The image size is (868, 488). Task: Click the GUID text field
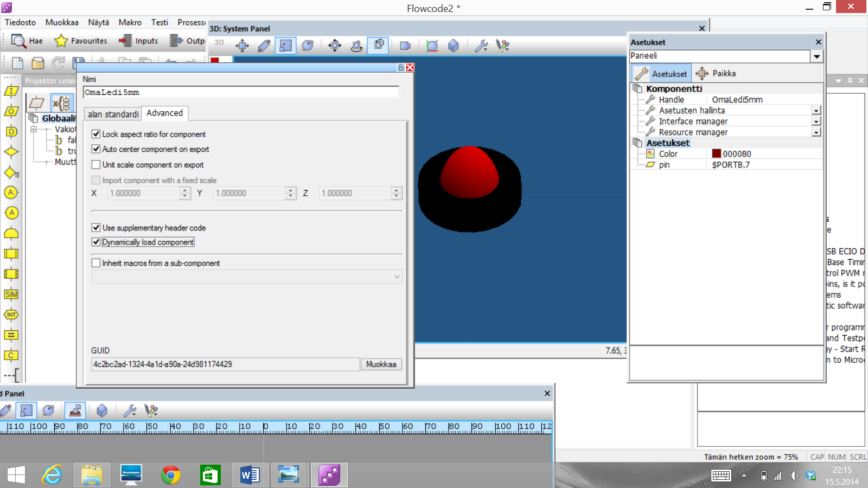pos(225,364)
